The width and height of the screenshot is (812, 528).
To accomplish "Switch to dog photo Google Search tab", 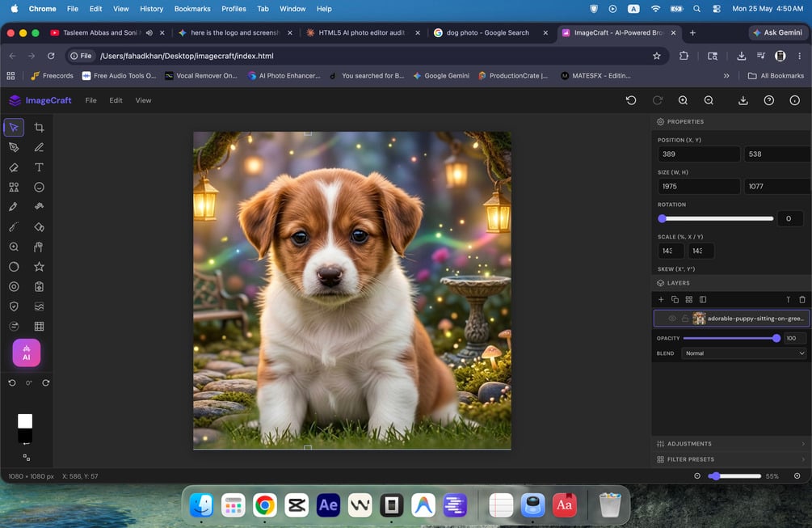I will 487,32.
